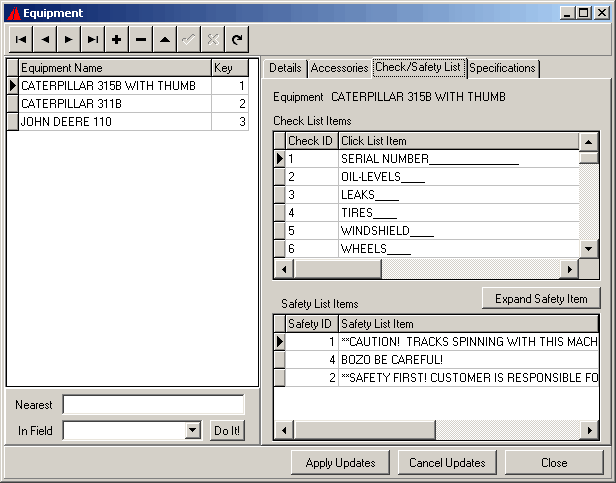Click row selector beside BOZO BE CAREFUL!
The height and width of the screenshot is (483, 616).
280,360
